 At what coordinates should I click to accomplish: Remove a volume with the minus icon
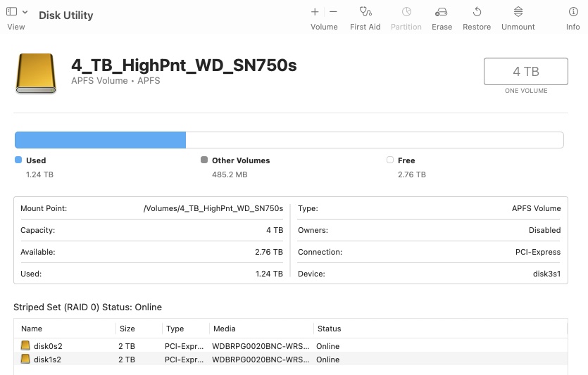(333, 12)
